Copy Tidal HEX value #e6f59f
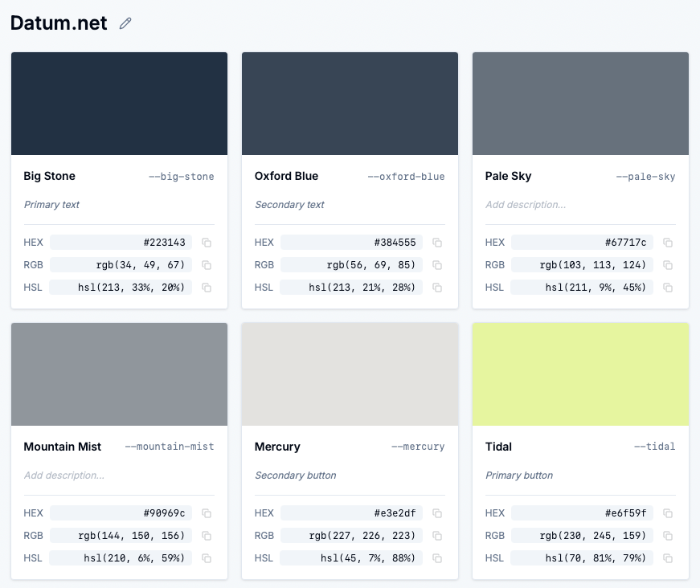Image resolution: width=700 pixels, height=588 pixels. pyautogui.click(x=668, y=513)
